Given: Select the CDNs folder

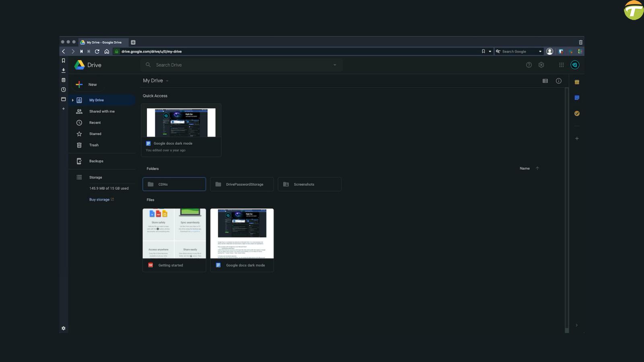Looking at the screenshot, I should 174,184.
